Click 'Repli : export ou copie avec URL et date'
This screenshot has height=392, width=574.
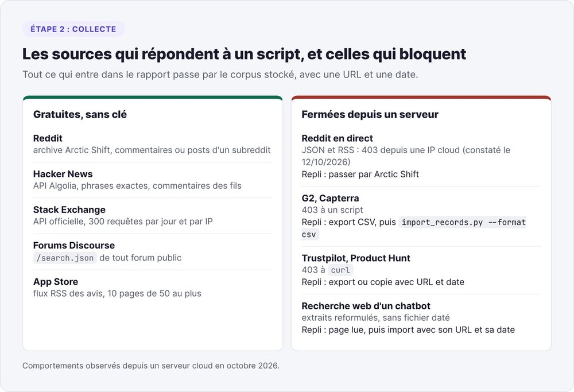[383, 282]
